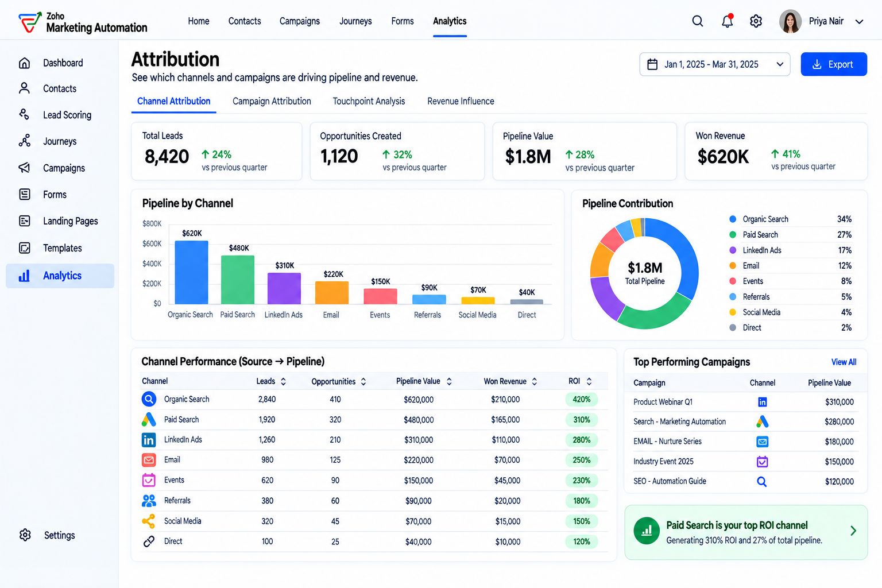Open the notifications bell
882x588 pixels.
(728, 21)
